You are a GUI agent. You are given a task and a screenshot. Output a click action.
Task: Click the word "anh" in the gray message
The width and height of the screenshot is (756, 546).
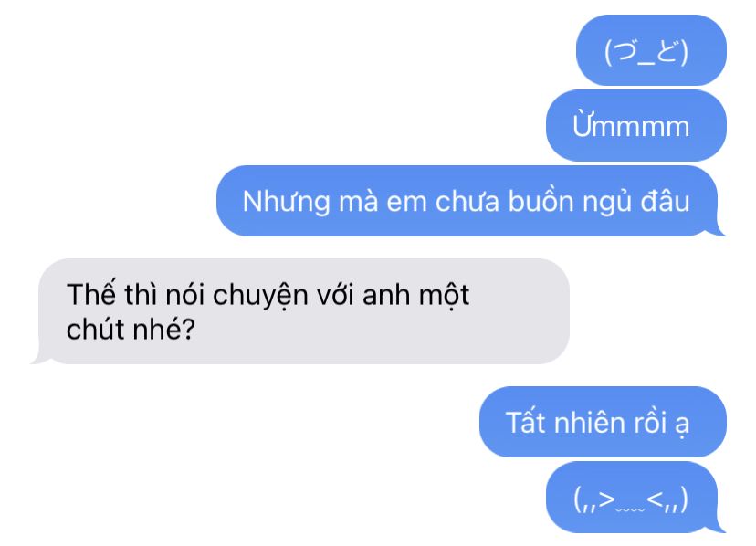click(x=386, y=294)
